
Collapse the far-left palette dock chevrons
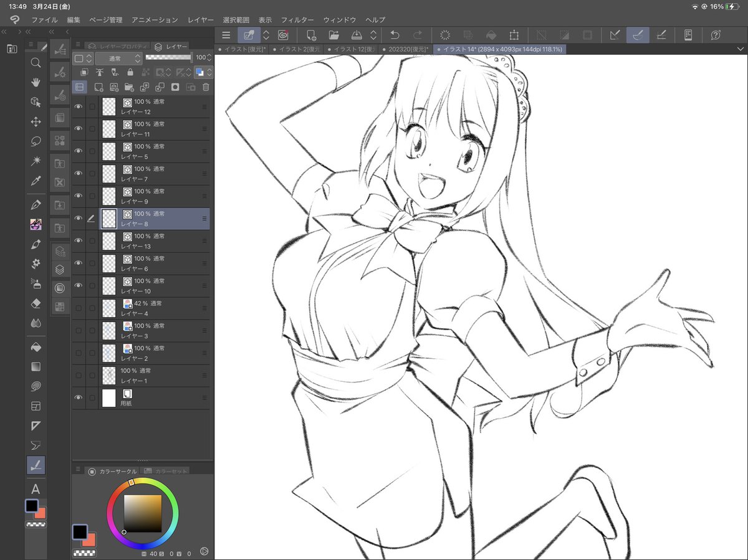[4, 31]
